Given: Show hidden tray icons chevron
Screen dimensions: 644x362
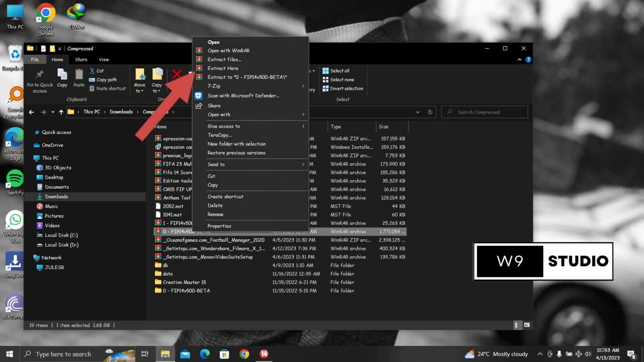Looking at the screenshot, I should point(540,354).
